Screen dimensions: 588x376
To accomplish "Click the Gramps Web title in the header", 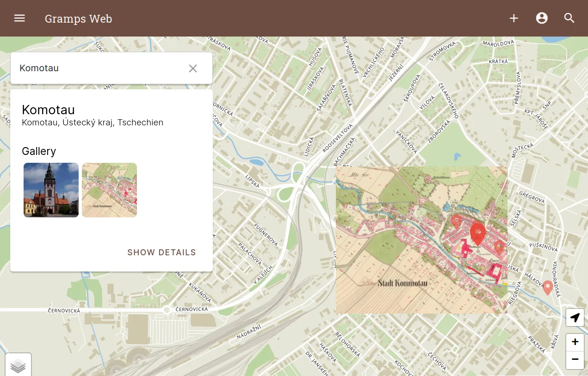I will click(78, 18).
